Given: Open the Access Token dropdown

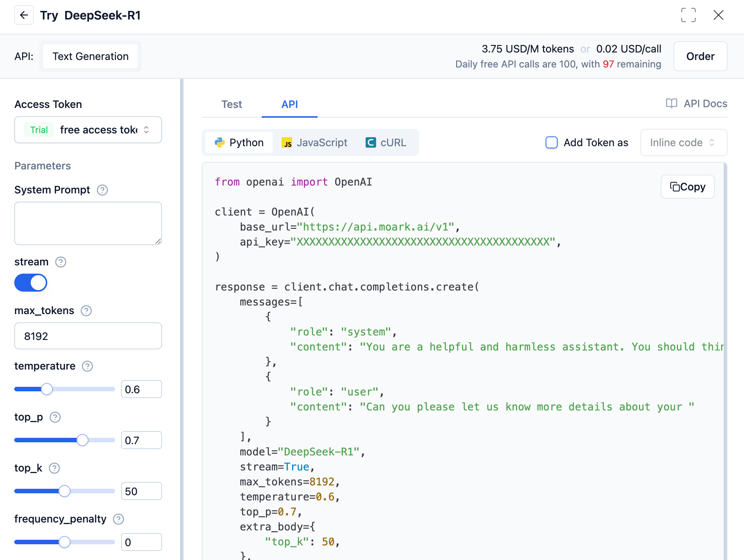Looking at the screenshot, I should pyautogui.click(x=88, y=130).
